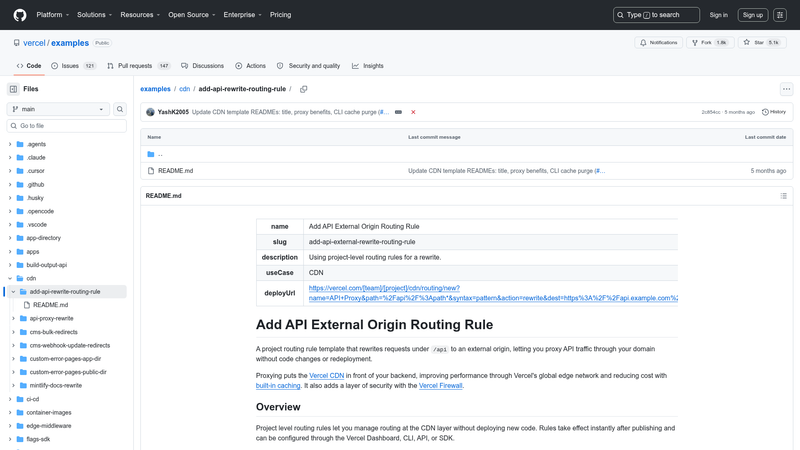
Task: Switch to the Insights tab
Action: pyautogui.click(x=368, y=66)
